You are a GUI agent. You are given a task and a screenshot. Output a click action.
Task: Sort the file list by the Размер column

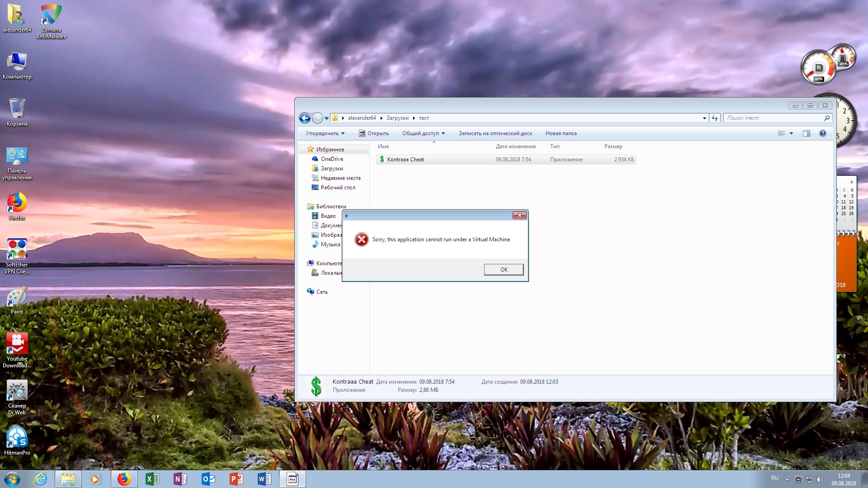point(613,146)
